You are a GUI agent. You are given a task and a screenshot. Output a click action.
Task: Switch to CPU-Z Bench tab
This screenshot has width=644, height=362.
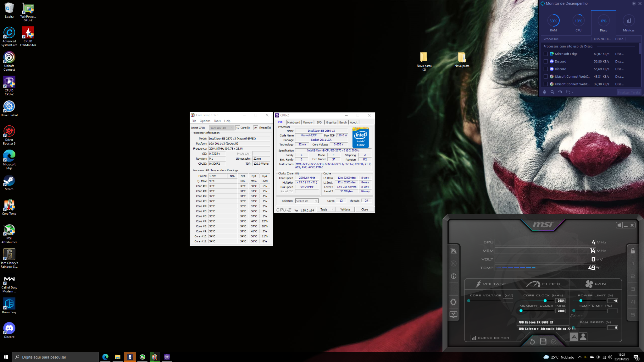(343, 123)
